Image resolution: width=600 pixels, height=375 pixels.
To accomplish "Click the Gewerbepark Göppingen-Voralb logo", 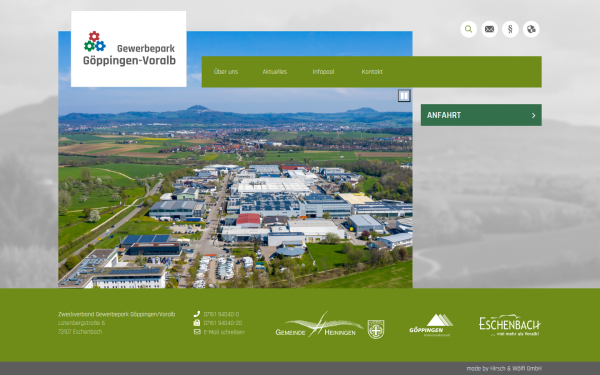I will 129,49.
